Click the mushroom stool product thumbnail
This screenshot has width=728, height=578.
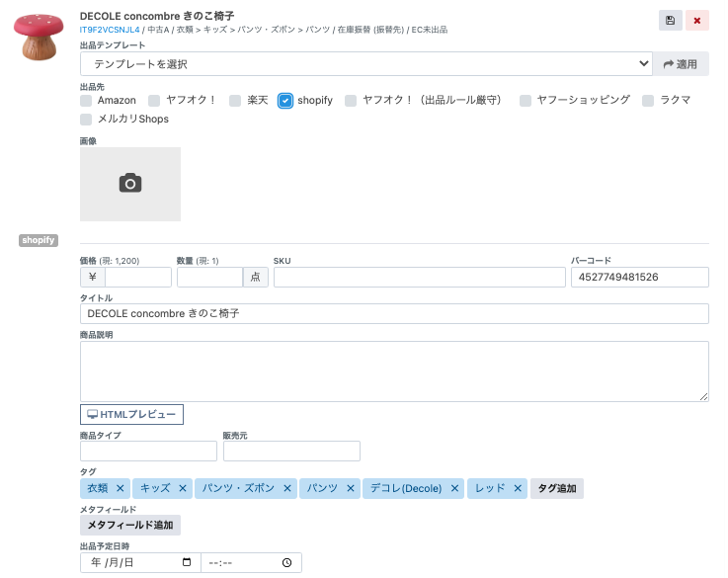pyautogui.click(x=39, y=38)
